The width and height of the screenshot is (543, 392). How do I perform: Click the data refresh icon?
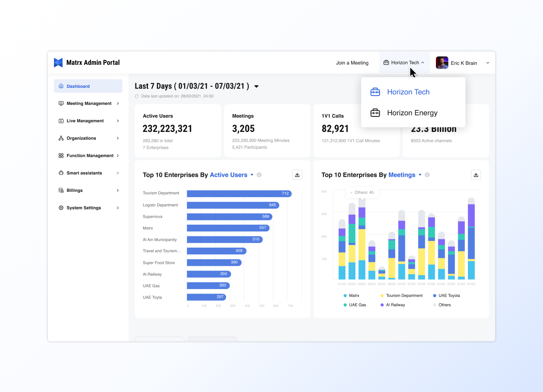137,96
